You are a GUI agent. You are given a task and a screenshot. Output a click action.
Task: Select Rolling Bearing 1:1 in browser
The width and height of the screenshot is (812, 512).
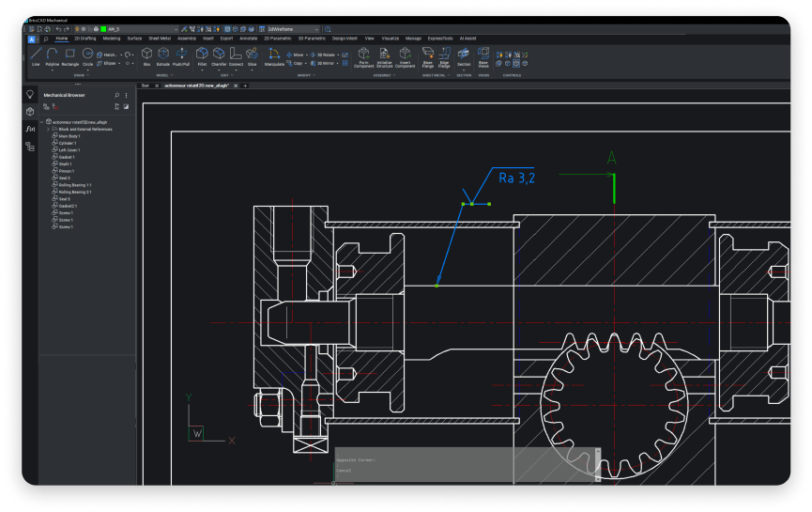coord(75,185)
